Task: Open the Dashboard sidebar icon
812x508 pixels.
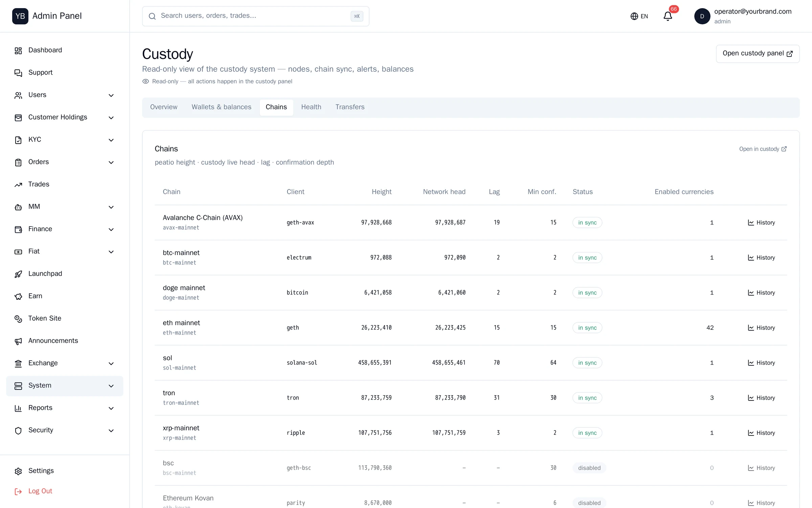Action: [x=18, y=50]
